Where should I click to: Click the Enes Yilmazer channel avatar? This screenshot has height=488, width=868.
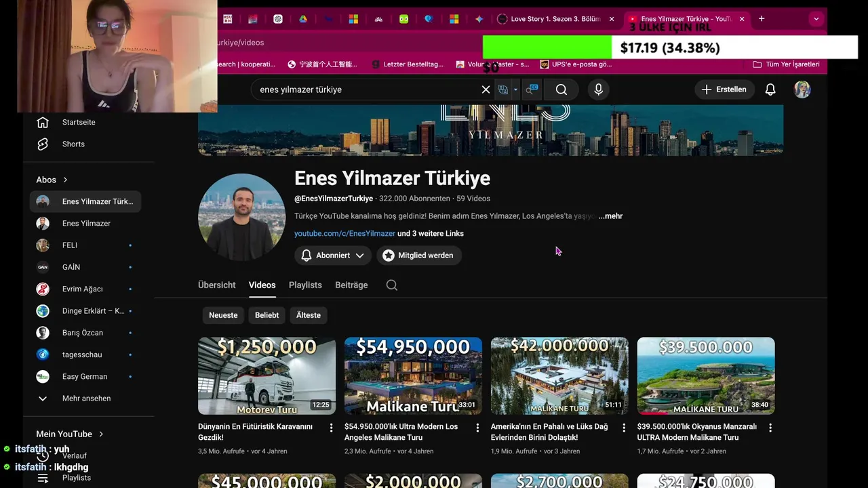tap(241, 217)
